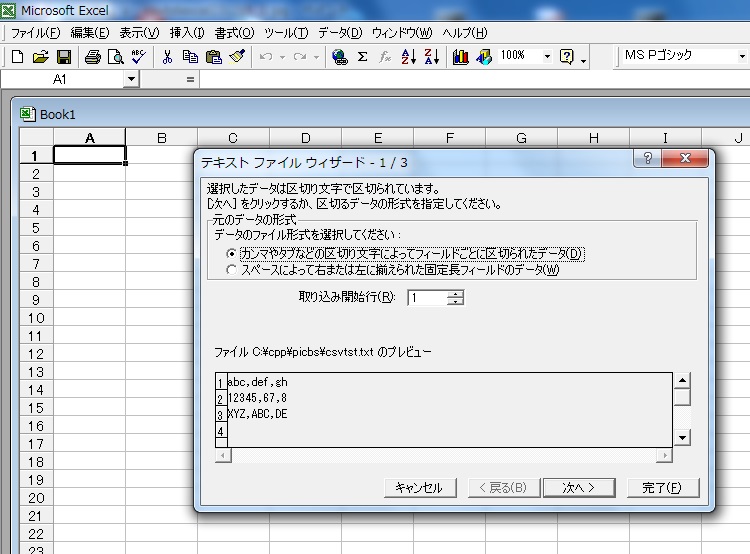Open the Name Box dropdown arrow
The width and height of the screenshot is (750, 554).
coord(131,79)
